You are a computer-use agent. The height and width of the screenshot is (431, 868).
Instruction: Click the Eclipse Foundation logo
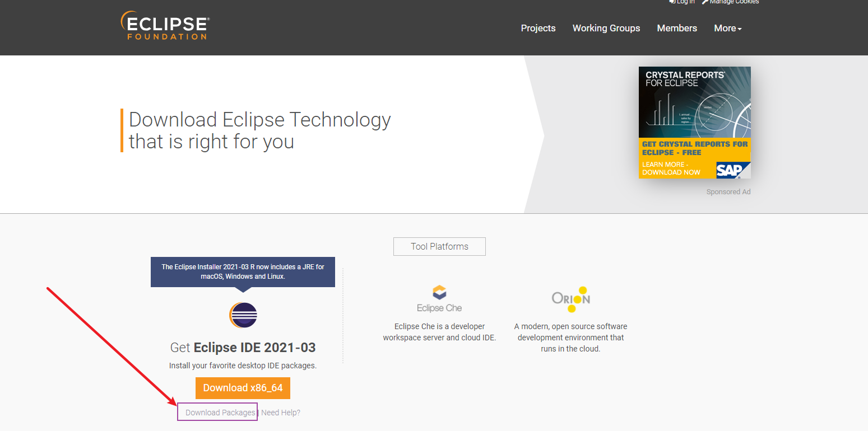pos(164,25)
